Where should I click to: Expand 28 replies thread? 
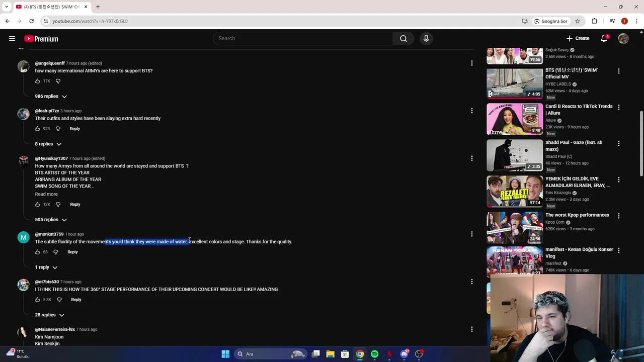tap(49, 315)
